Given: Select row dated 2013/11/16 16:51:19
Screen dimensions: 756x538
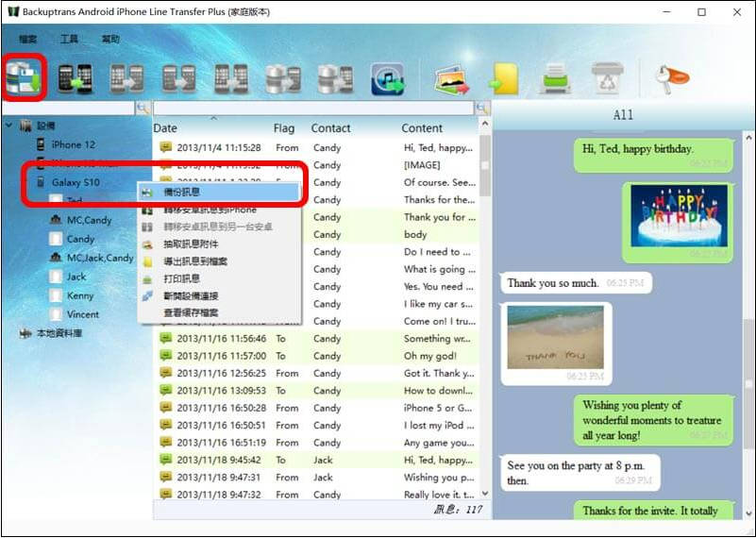Looking at the screenshot, I should pos(316,443).
